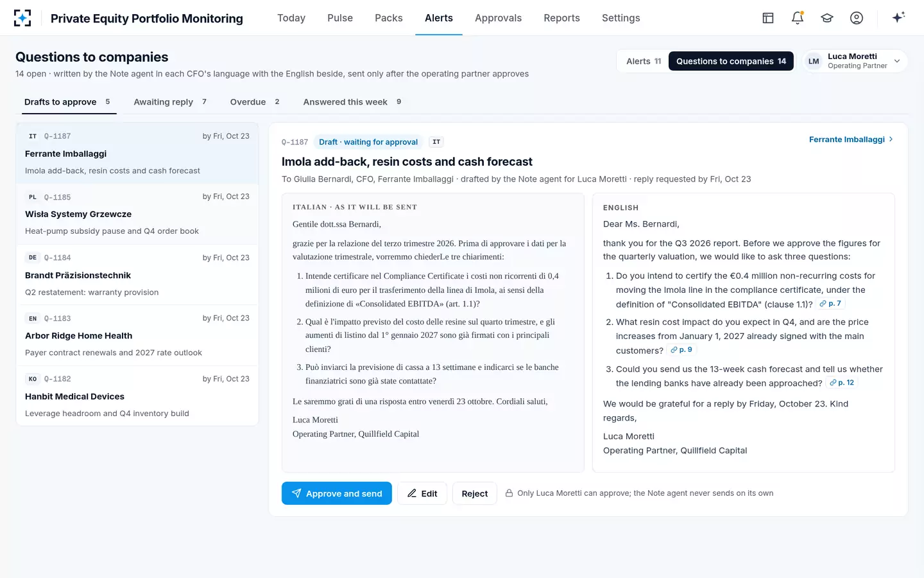Select the Ferrante Imballaggi draft Q-1187

[137, 153]
